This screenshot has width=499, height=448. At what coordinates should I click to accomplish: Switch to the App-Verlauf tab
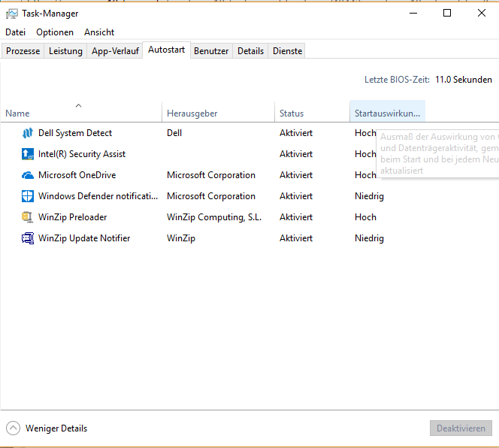pyautogui.click(x=115, y=51)
